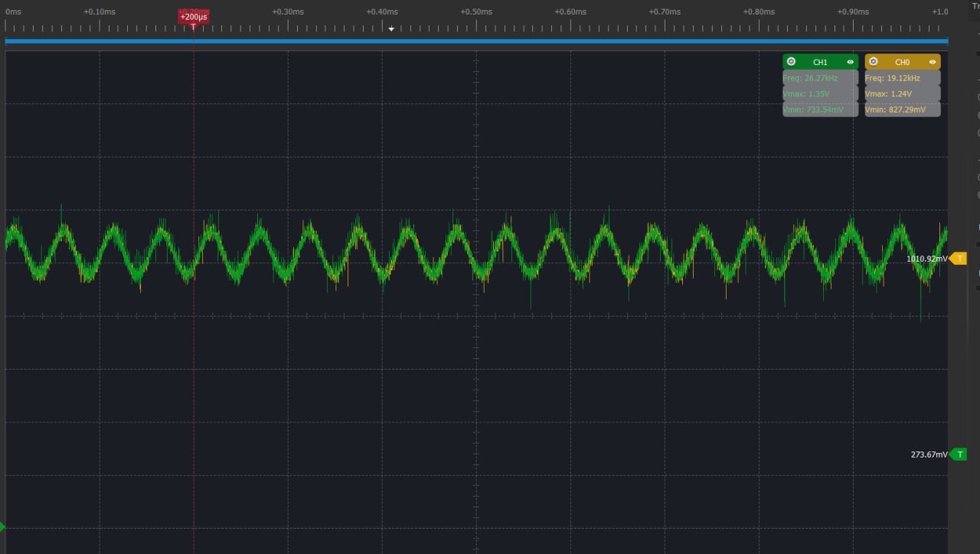Click the +0.90ms time ruler label
The image size is (980, 554).
tap(853, 11)
